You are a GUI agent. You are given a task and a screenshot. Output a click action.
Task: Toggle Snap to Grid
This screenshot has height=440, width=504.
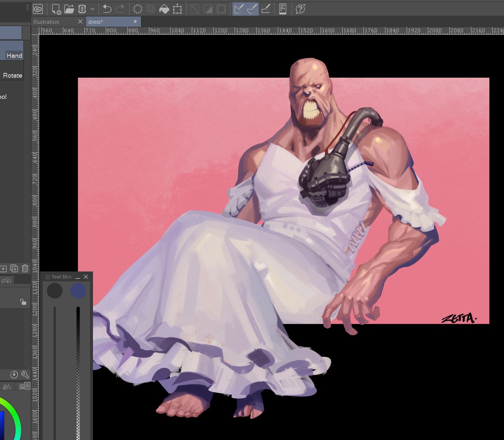pos(266,9)
